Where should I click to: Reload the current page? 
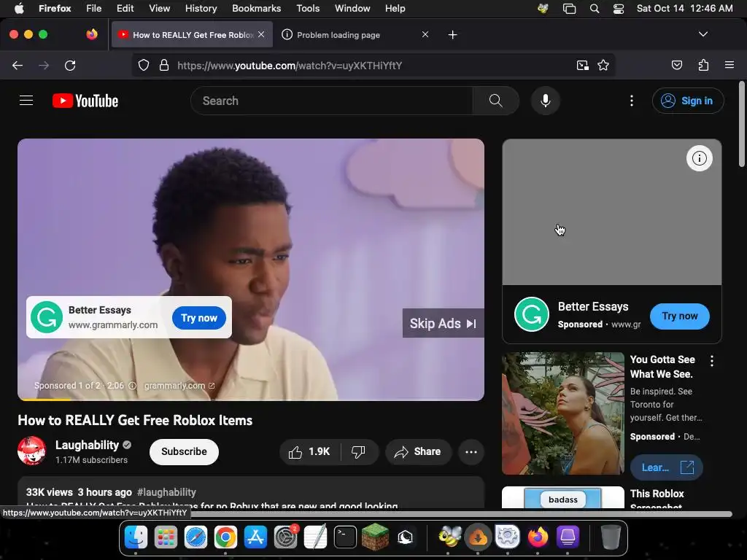coord(70,66)
